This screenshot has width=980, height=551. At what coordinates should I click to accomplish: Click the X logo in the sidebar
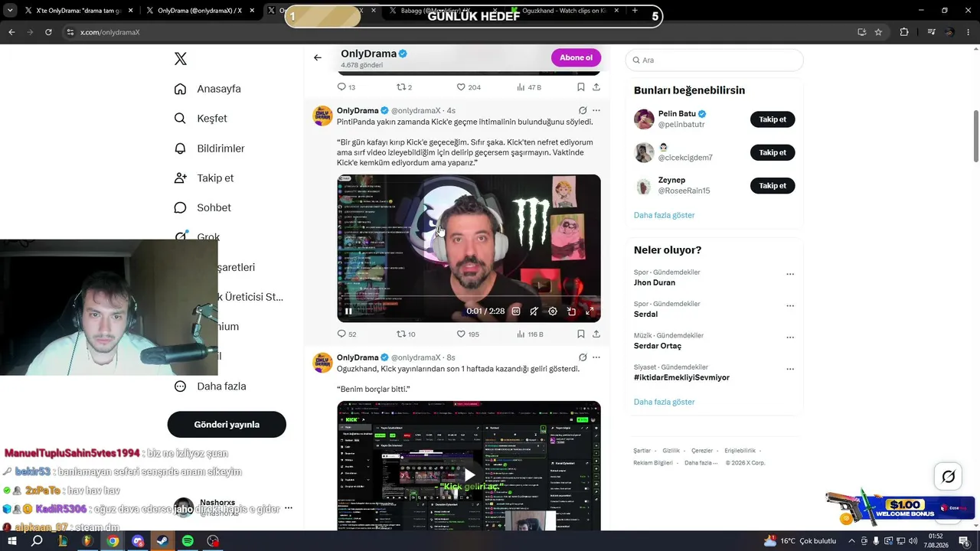coord(181,59)
